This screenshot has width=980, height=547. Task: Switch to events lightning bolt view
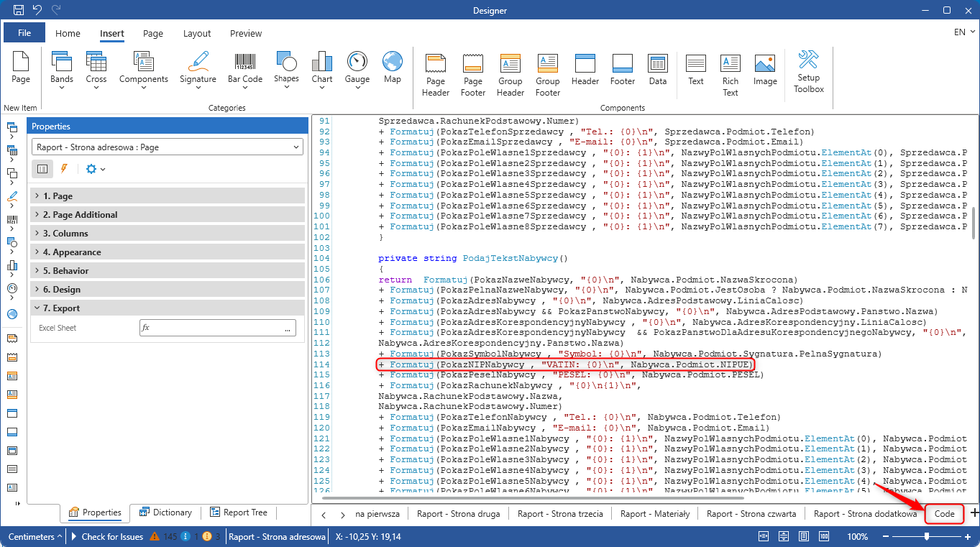pyautogui.click(x=63, y=169)
